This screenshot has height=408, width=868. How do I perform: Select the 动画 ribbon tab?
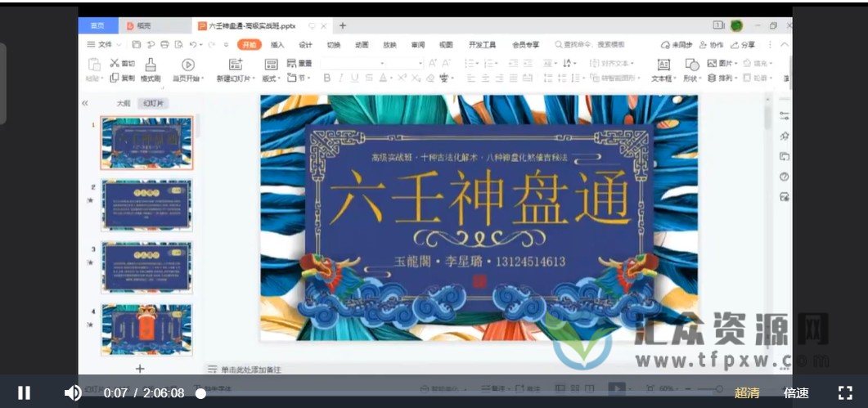click(362, 45)
